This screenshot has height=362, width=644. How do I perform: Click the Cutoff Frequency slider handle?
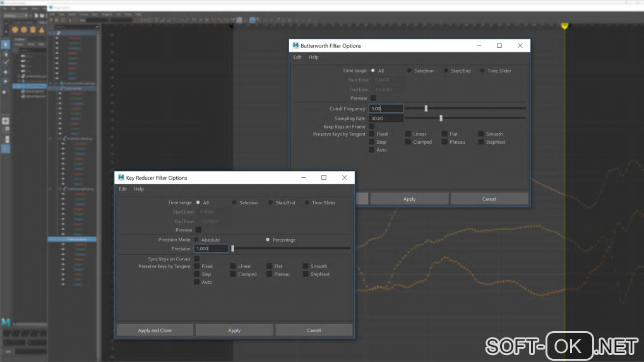[x=426, y=108]
